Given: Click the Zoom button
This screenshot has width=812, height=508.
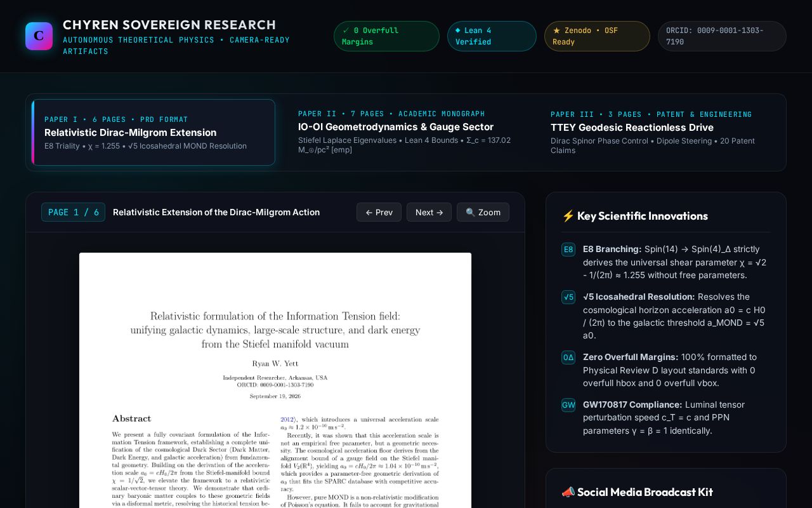Looking at the screenshot, I should click(x=483, y=212).
